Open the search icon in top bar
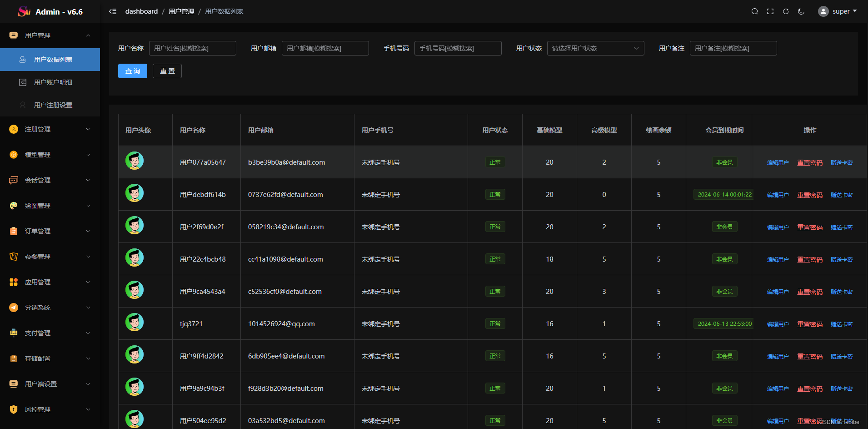868x429 pixels. [x=755, y=11]
